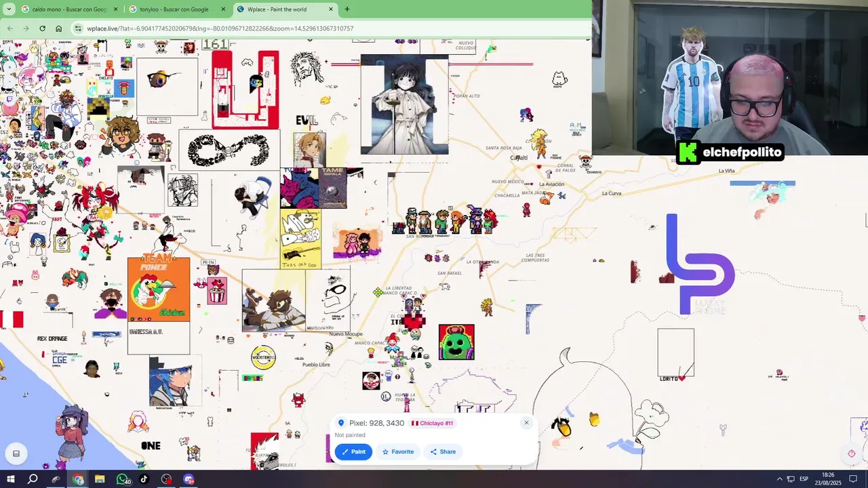Open the game controller taskbar app
Image resolution: width=868 pixels, height=488 pixels.
pos(56,479)
